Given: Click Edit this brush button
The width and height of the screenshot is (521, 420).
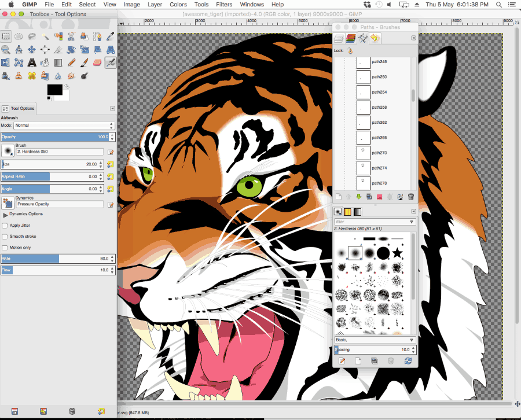Looking at the screenshot, I should tap(342, 361).
